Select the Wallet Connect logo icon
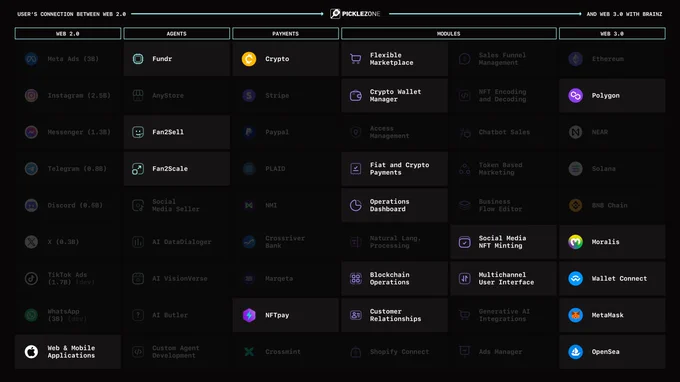Image resolution: width=680 pixels, height=382 pixels. click(x=575, y=278)
